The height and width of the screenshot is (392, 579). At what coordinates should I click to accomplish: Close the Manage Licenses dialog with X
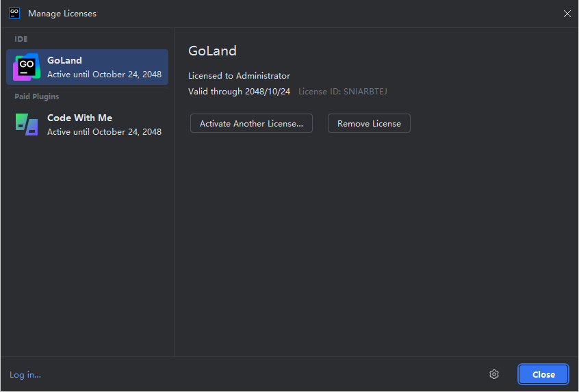pos(567,14)
